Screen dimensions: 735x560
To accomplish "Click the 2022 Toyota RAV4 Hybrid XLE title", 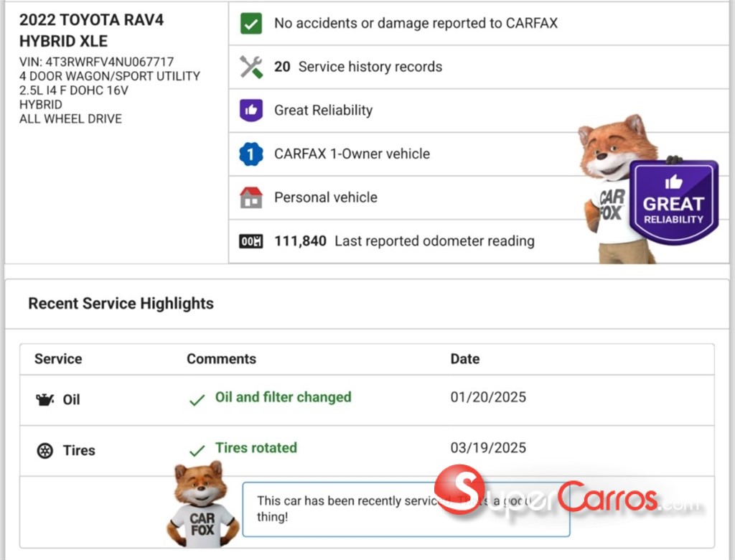I will click(91, 30).
